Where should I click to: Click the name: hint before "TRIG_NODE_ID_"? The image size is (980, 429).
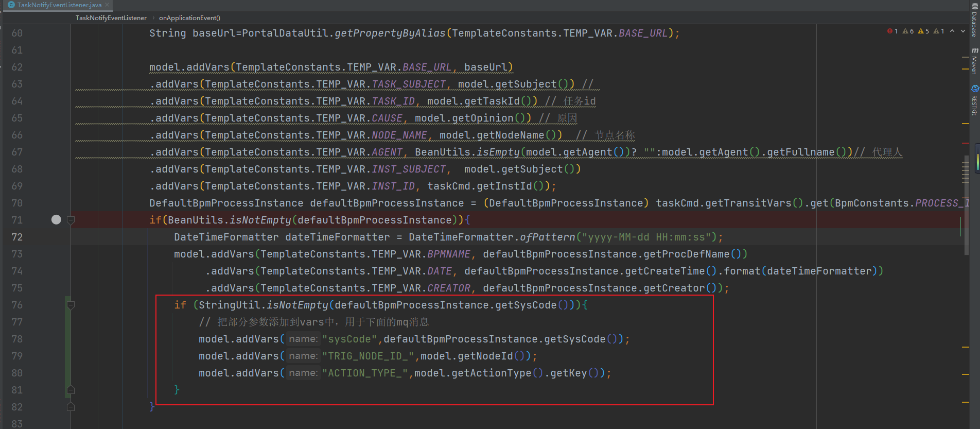point(303,356)
